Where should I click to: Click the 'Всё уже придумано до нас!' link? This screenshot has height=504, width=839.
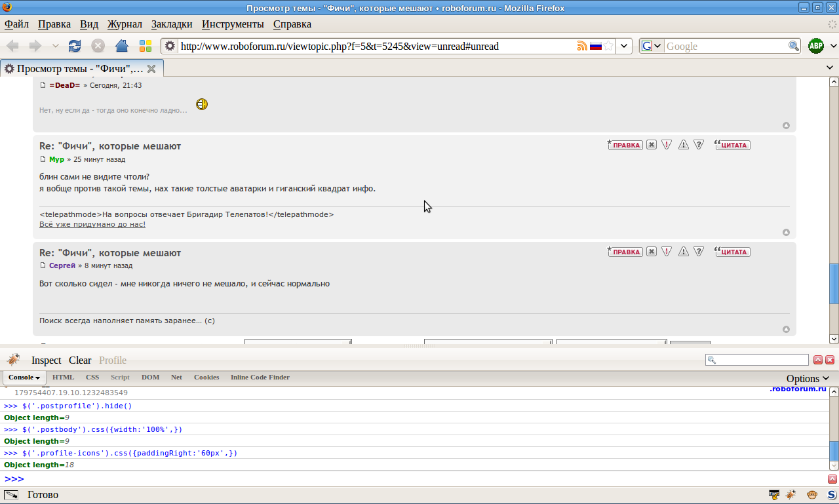click(x=92, y=224)
